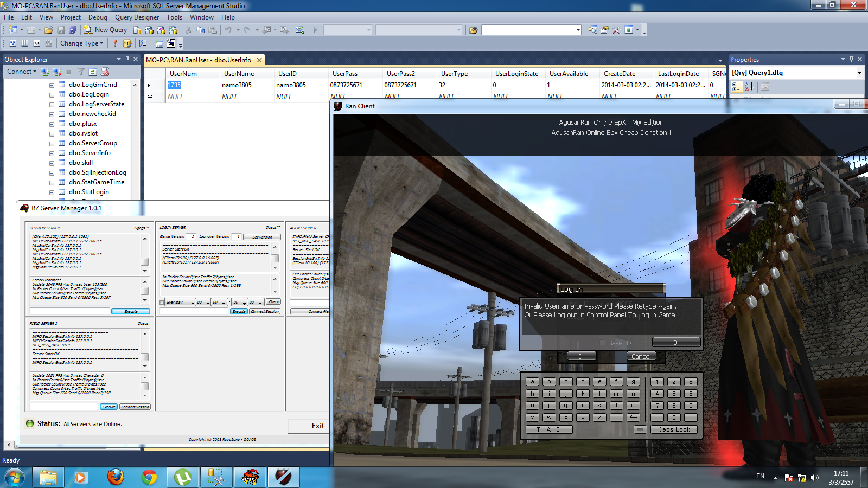868x488 pixels.
Task: Launch uTorrent from the taskbar
Action: (x=183, y=477)
